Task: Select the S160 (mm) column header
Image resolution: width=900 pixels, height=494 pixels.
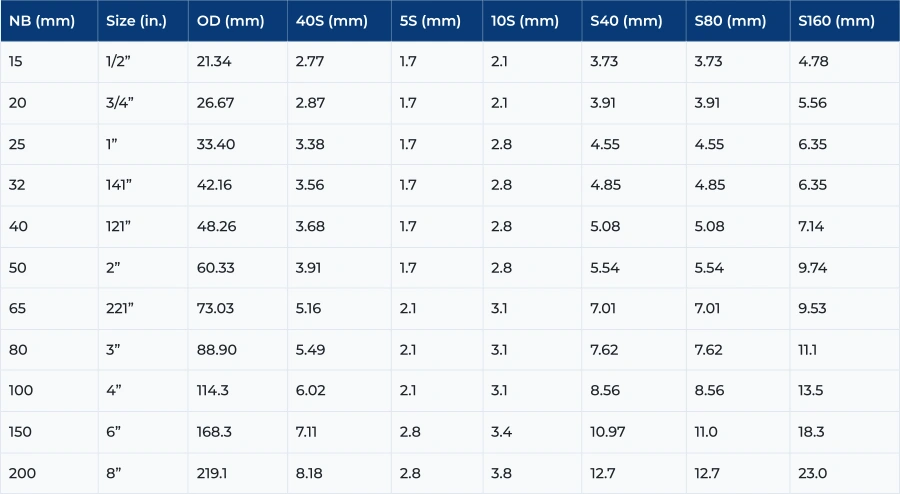Action: pyautogui.click(x=836, y=21)
